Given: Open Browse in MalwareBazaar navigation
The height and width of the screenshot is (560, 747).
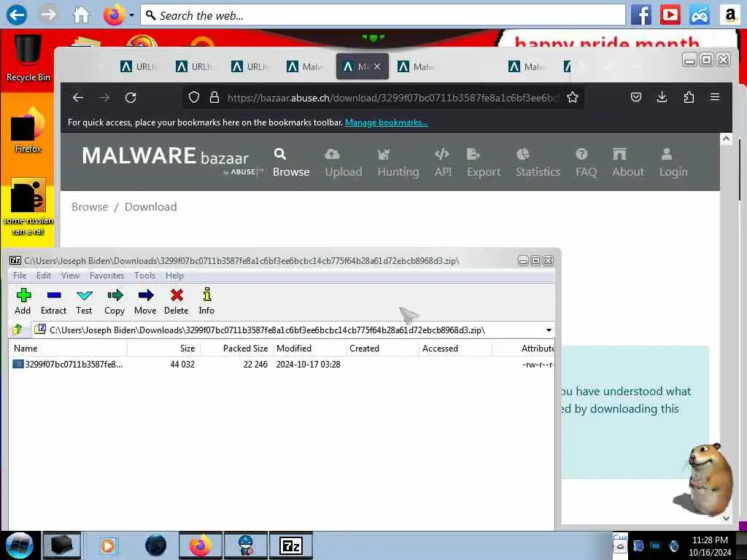Looking at the screenshot, I should (x=291, y=163).
